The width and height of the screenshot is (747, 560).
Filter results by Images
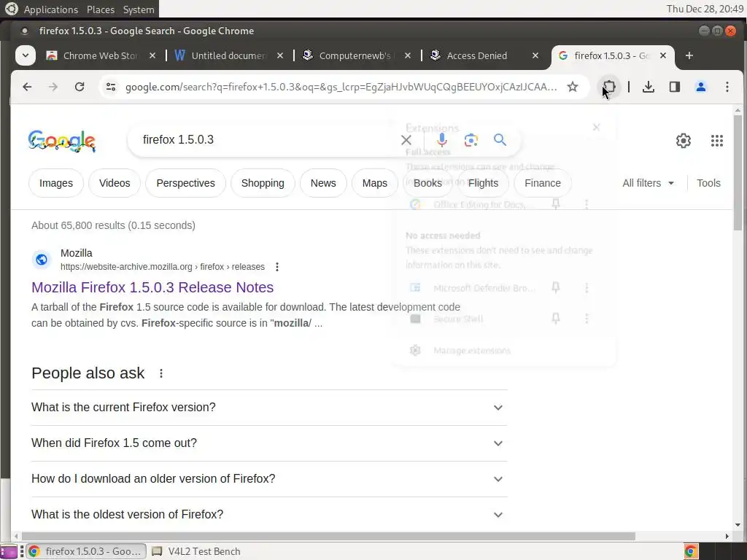pos(56,183)
